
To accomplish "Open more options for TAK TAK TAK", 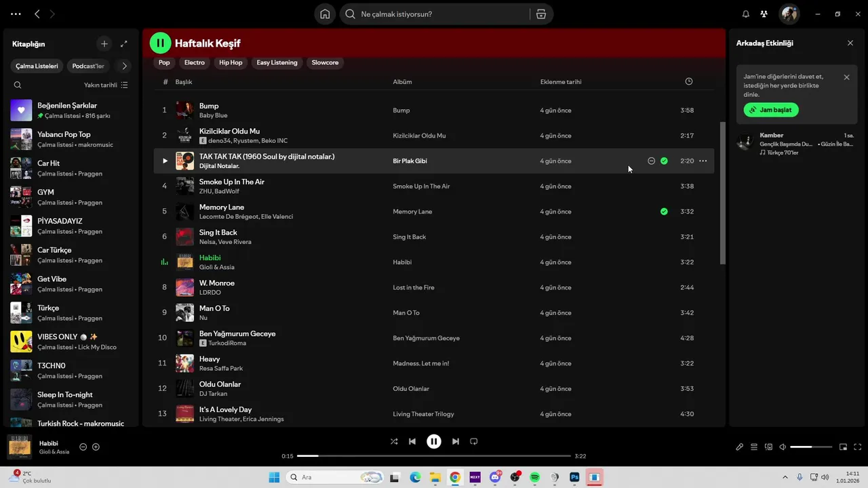I will [703, 161].
